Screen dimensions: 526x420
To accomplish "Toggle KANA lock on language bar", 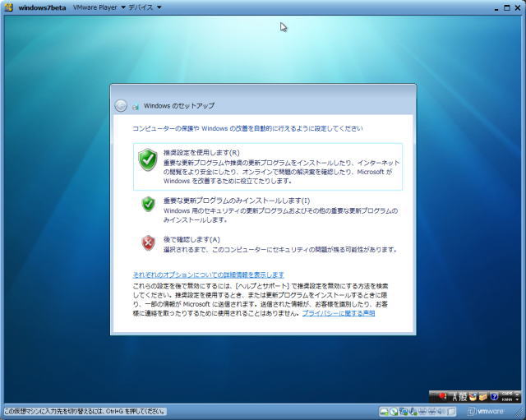I will tap(507, 400).
